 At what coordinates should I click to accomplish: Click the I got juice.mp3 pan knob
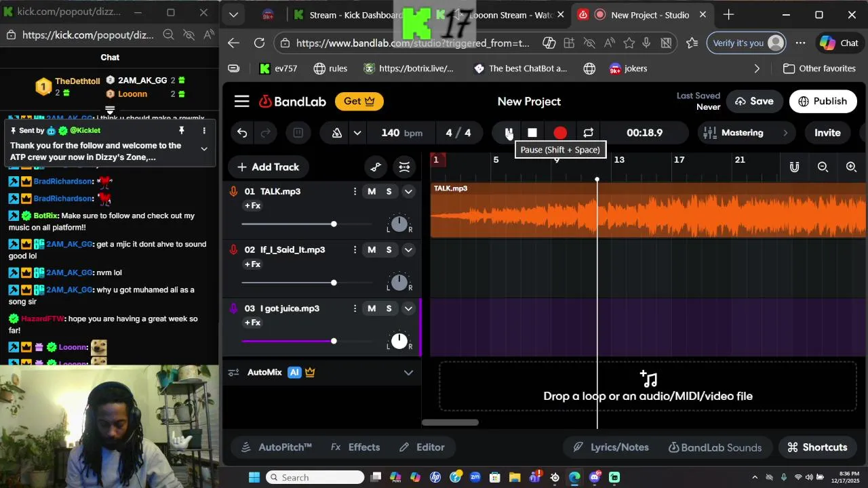pos(399,341)
